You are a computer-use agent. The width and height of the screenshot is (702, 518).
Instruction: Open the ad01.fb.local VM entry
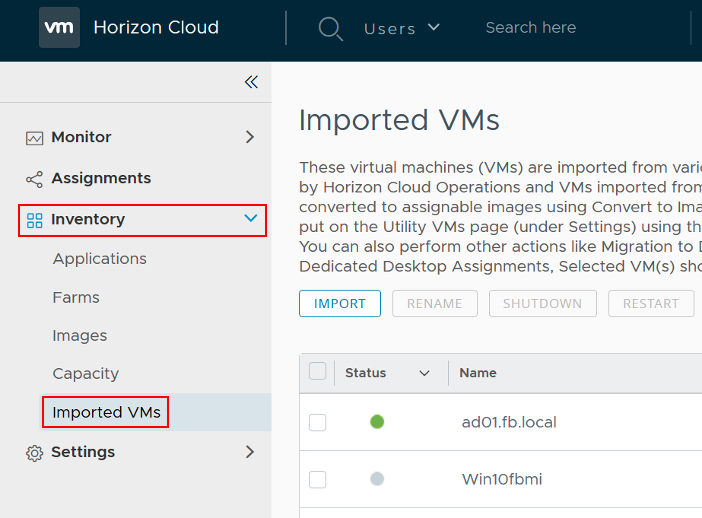[509, 422]
